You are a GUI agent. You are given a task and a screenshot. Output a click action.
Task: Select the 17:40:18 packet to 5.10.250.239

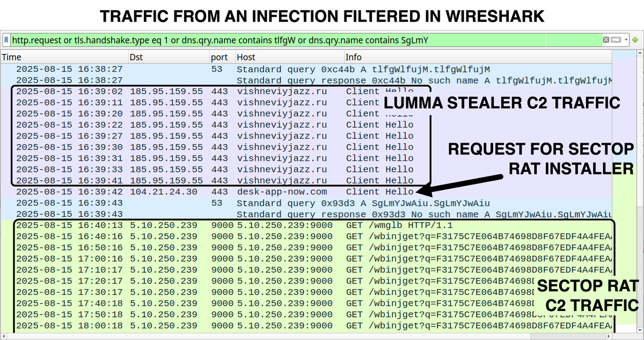tap(306, 303)
